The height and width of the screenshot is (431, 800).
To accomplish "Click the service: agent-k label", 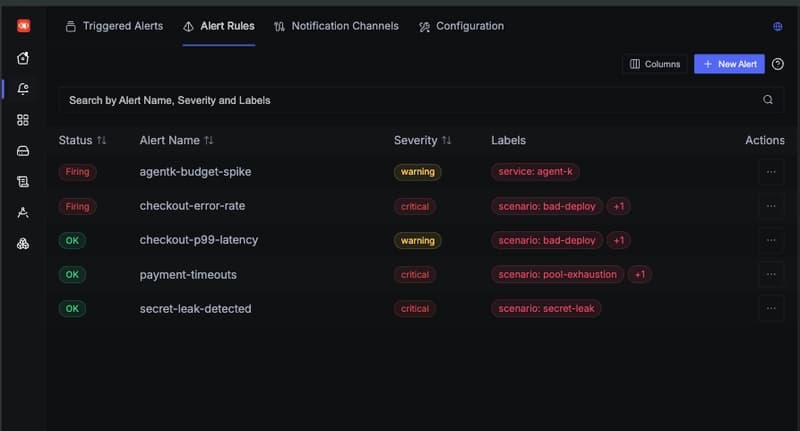I will pos(535,172).
